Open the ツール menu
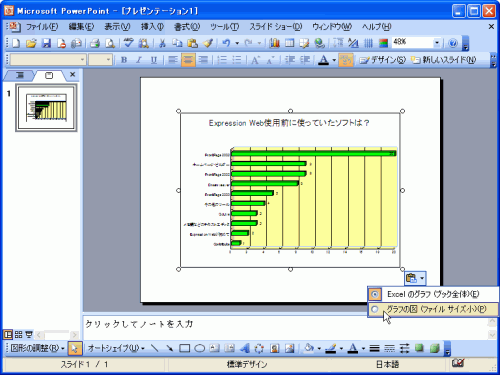500x375 pixels. pyautogui.click(x=224, y=27)
